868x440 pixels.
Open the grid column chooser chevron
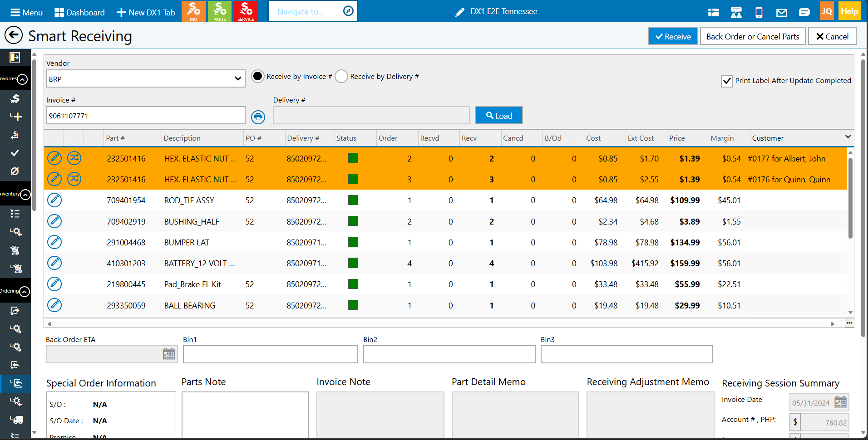coord(848,137)
